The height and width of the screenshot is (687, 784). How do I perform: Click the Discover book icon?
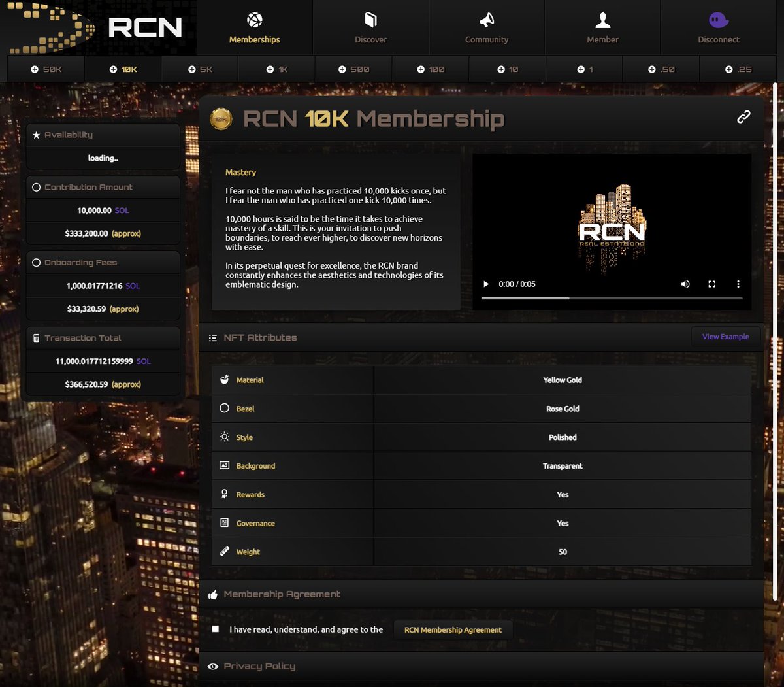point(370,20)
